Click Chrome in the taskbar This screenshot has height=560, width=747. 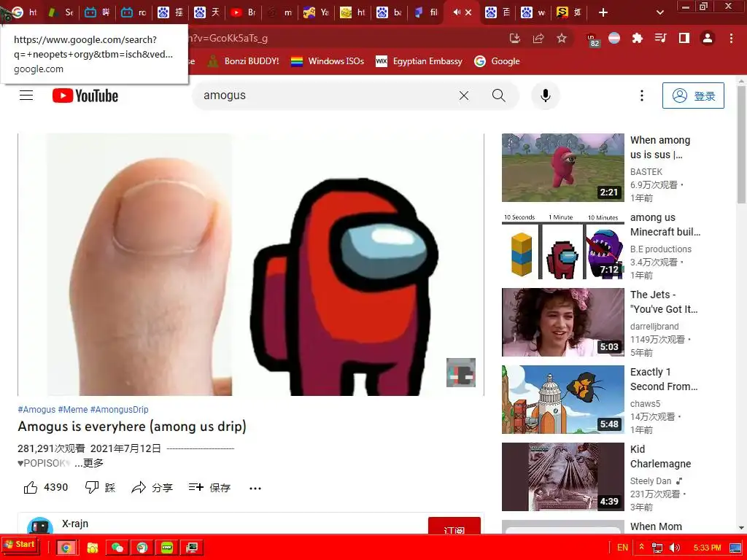(x=66, y=548)
